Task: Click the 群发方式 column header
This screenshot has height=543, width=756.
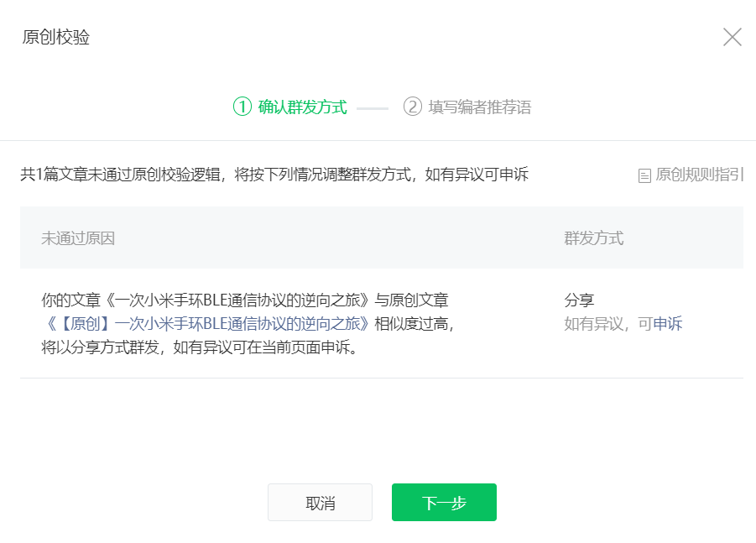Action: pos(594,238)
